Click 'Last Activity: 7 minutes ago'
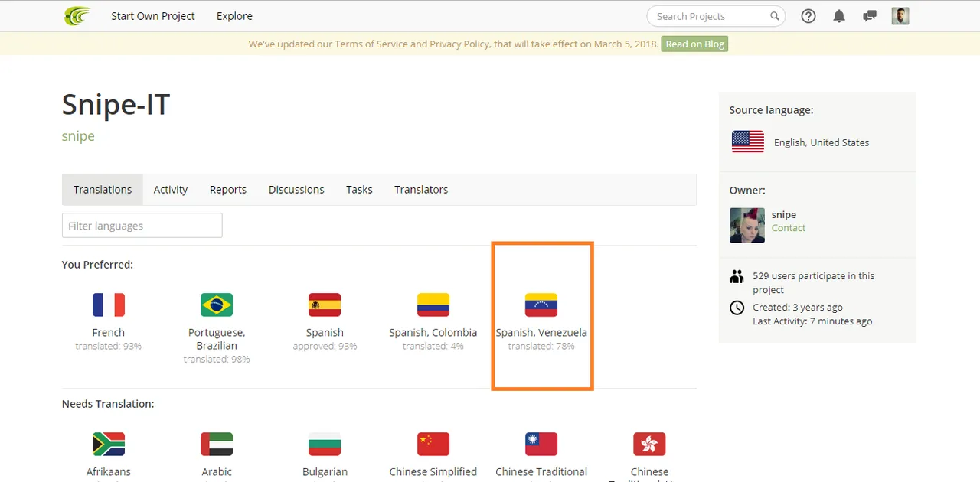This screenshot has height=482, width=980. coord(812,321)
